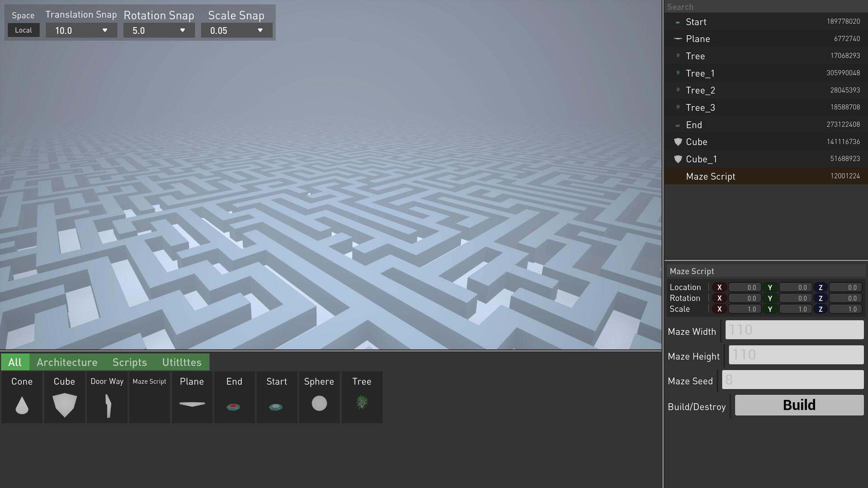
Task: Select the Start marker asset icon
Action: point(276,406)
